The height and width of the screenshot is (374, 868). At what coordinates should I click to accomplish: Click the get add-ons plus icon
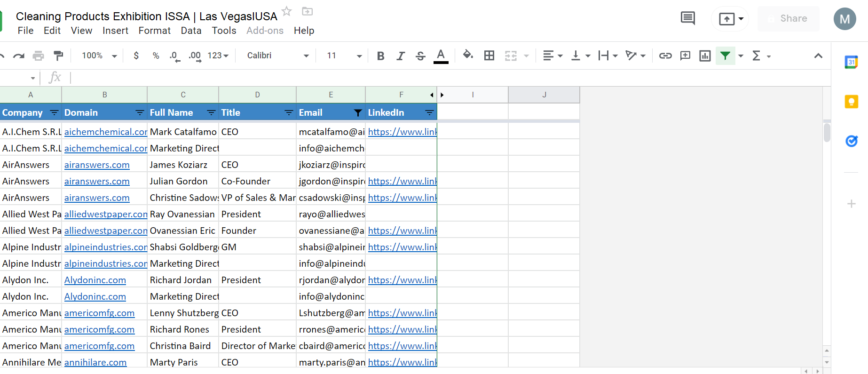pos(852,204)
